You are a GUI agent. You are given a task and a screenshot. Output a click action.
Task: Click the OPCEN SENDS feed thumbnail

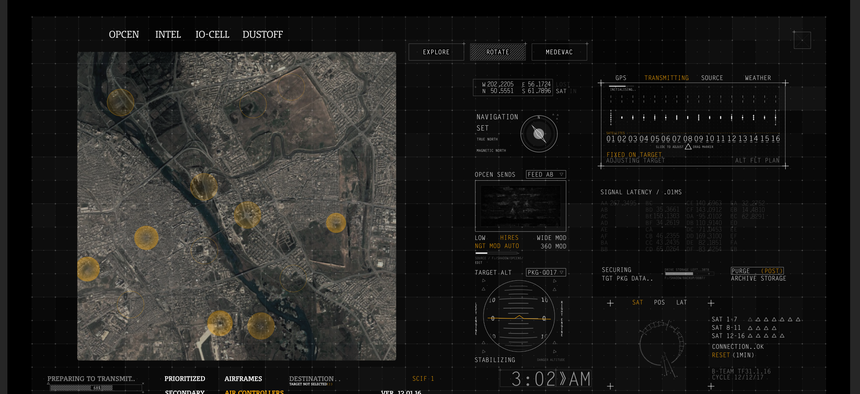coord(520,206)
